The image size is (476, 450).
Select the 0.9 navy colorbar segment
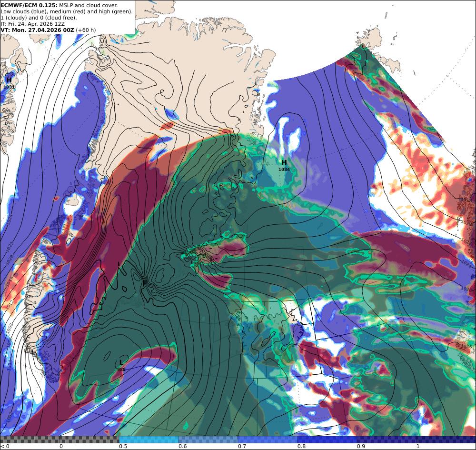tap(386, 440)
